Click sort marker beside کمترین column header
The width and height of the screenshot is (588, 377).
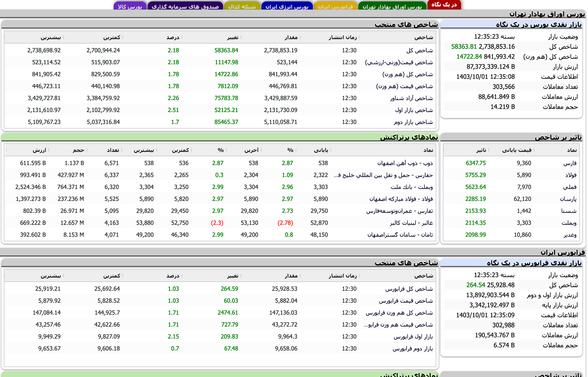click(x=123, y=37)
